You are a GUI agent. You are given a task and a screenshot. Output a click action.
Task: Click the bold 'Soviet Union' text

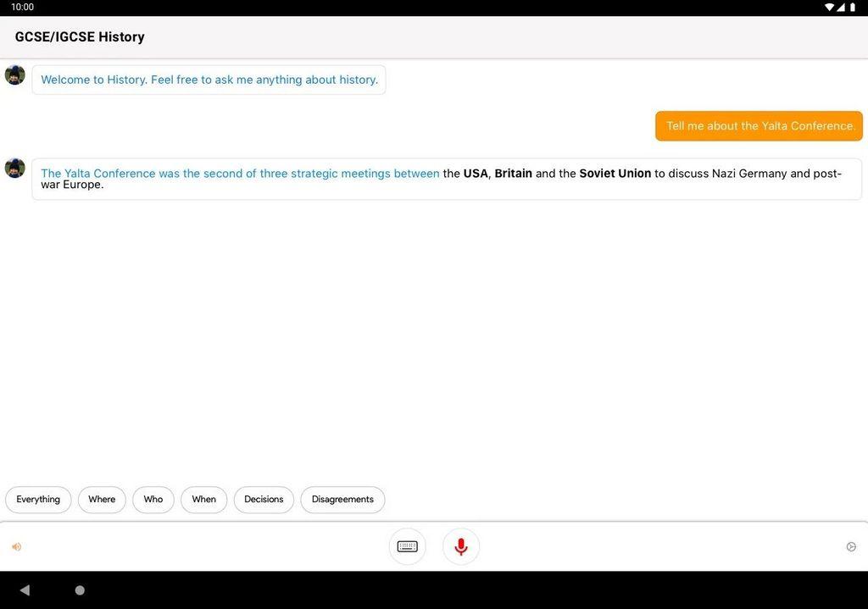pyautogui.click(x=615, y=173)
